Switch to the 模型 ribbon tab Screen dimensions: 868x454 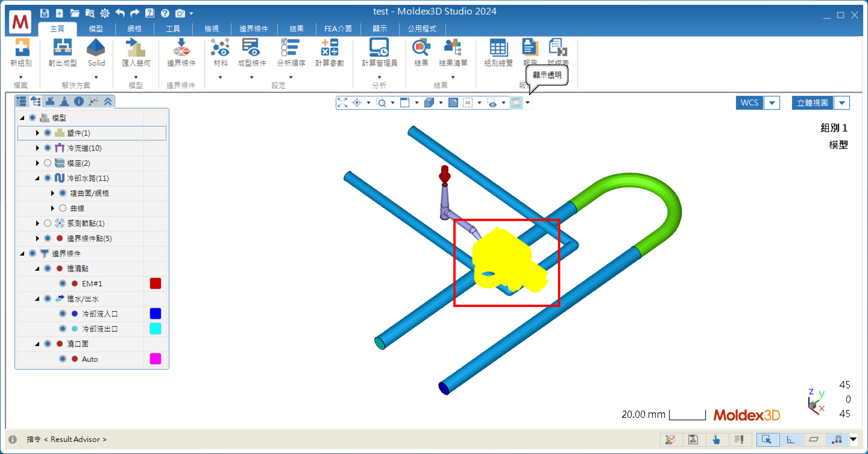[96, 29]
